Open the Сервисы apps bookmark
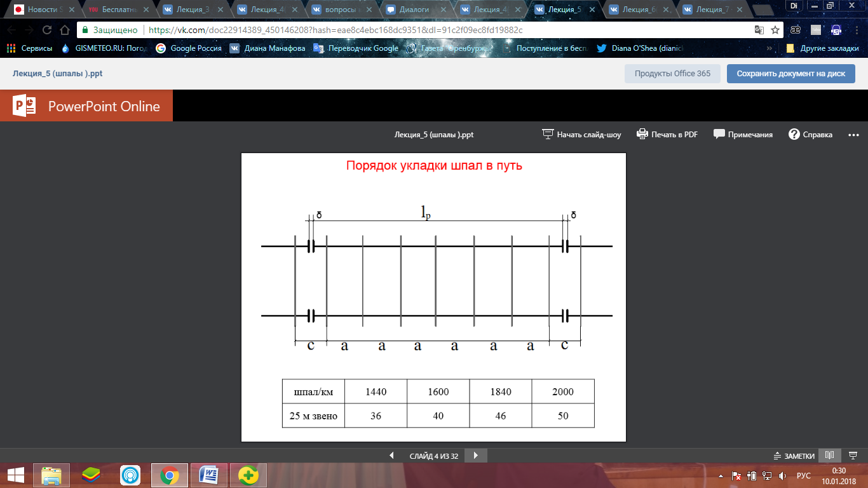 point(29,48)
